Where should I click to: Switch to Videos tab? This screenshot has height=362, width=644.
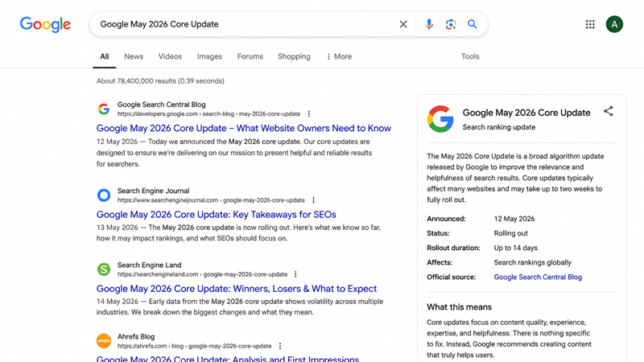[170, 56]
